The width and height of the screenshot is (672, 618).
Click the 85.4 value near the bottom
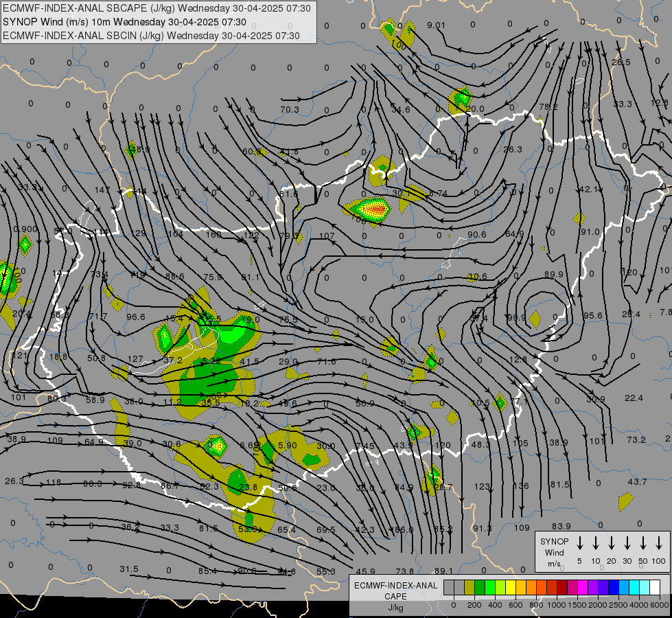pyautogui.click(x=207, y=571)
